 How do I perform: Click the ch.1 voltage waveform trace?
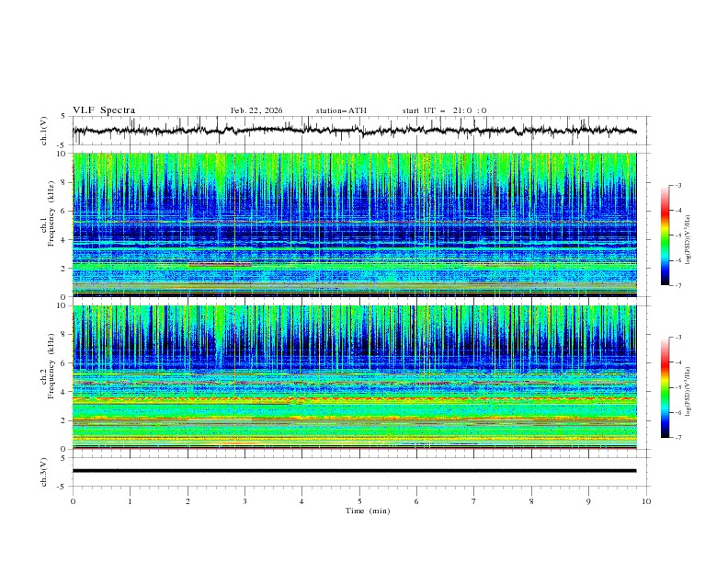pyautogui.click(x=354, y=131)
